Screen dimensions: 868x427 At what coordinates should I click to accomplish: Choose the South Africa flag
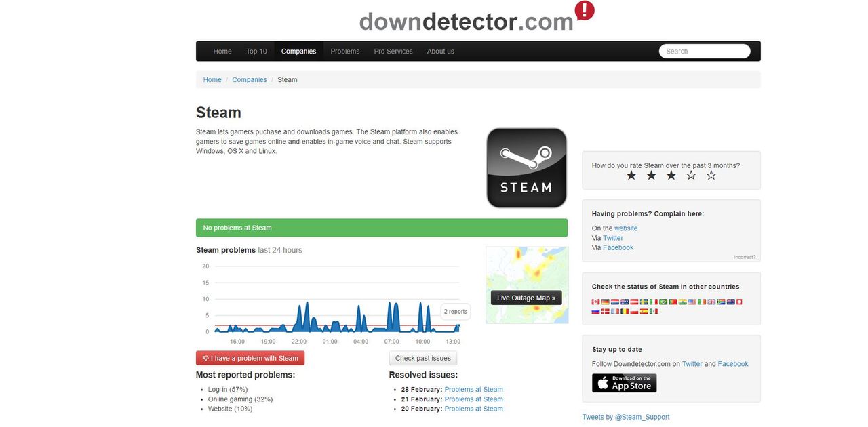pos(722,302)
